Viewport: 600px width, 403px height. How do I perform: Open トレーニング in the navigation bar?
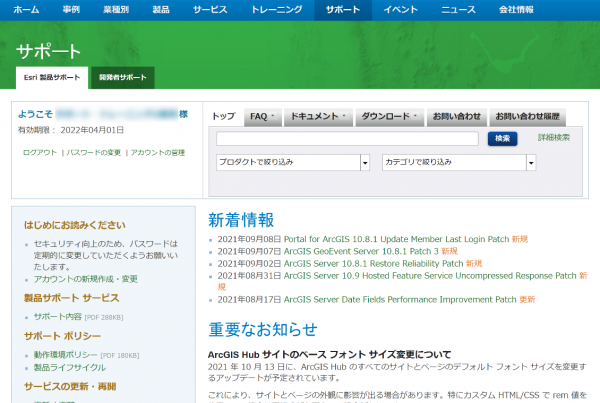click(276, 10)
